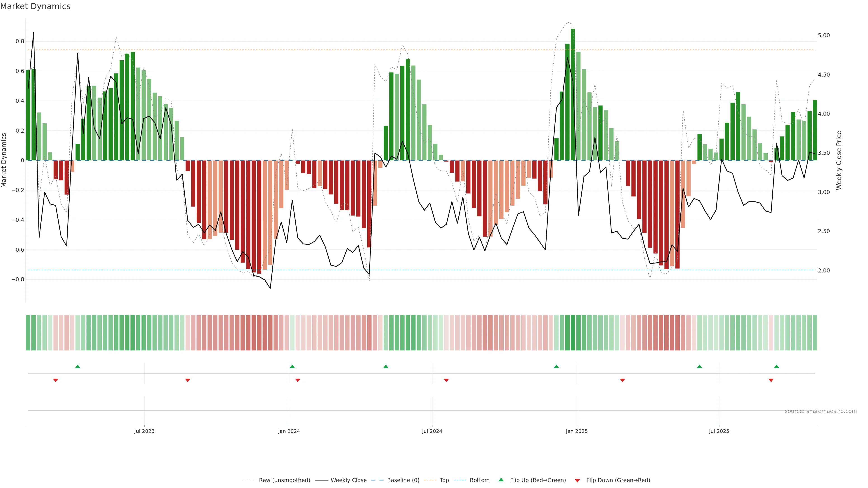Click the Jul 2023 axis label

144,431
